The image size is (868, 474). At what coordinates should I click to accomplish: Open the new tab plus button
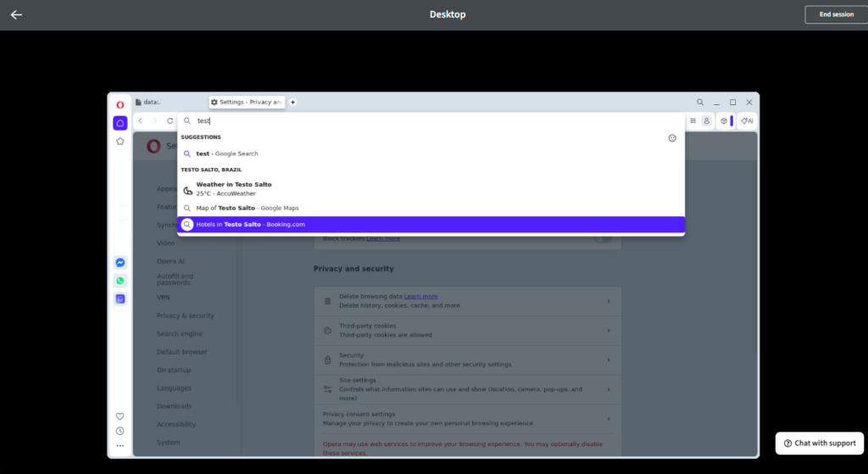[293, 102]
